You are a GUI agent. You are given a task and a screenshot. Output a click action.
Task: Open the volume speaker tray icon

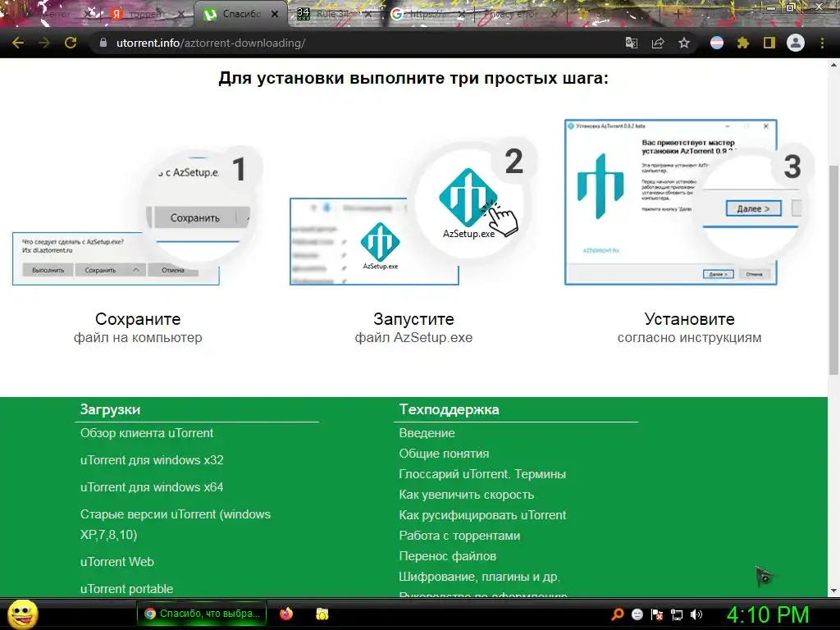click(x=696, y=614)
